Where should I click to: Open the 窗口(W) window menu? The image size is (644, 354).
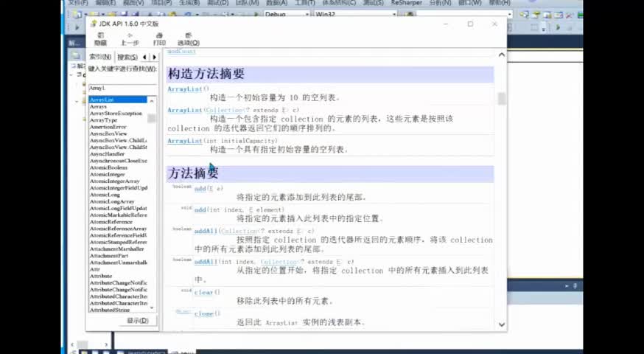pyautogui.click(x=470, y=3)
